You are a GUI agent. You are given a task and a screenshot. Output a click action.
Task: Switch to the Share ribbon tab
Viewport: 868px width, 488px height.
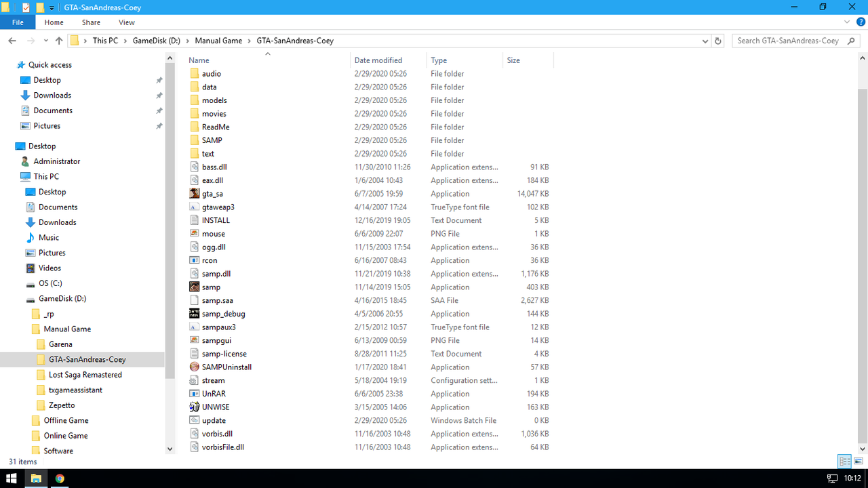click(x=91, y=22)
